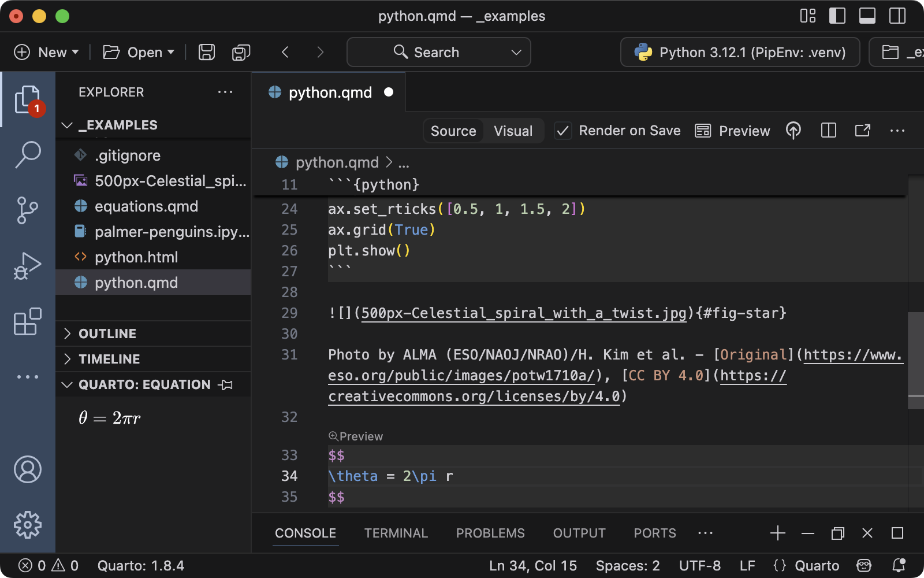The width and height of the screenshot is (924, 578).
Task: Select equations.qmd in the Explorer
Action: (146, 206)
